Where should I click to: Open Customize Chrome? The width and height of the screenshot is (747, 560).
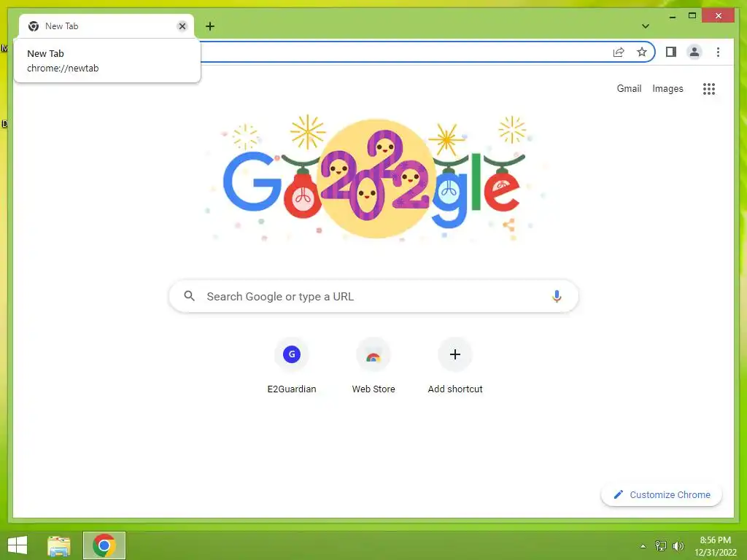[x=662, y=495]
